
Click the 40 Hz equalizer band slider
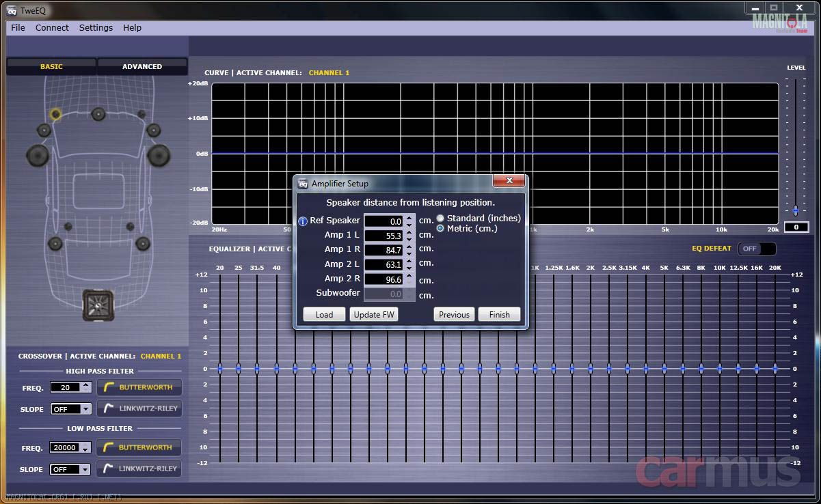(276, 368)
